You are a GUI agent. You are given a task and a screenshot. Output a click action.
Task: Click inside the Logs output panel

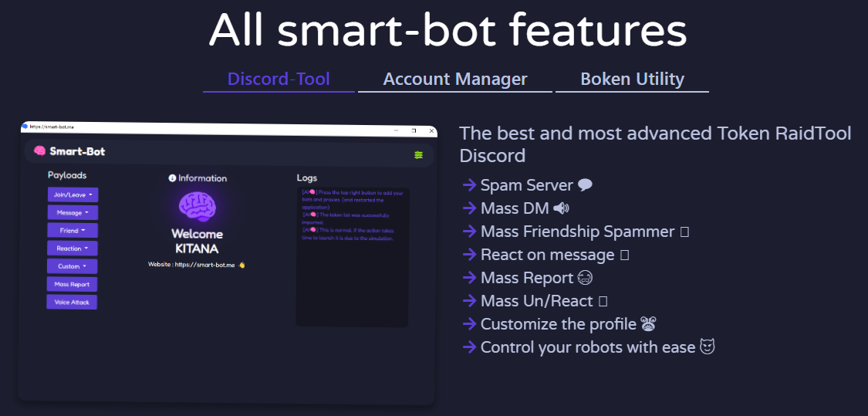click(x=352, y=257)
